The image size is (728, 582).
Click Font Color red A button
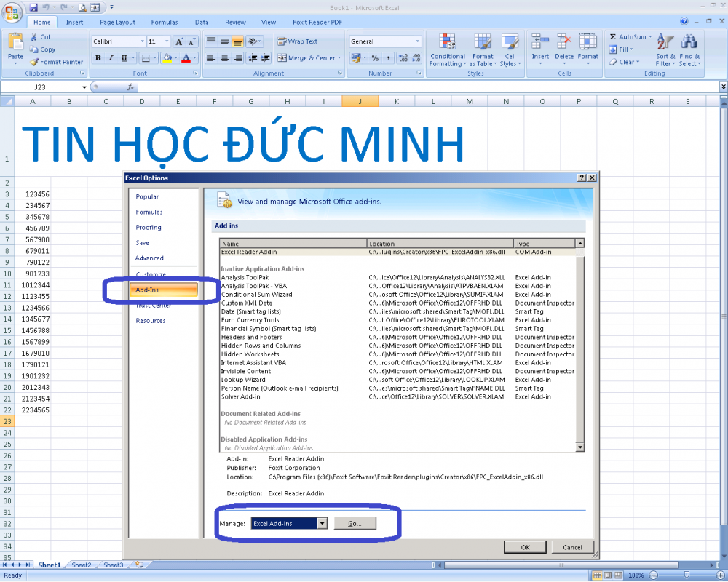[186, 58]
